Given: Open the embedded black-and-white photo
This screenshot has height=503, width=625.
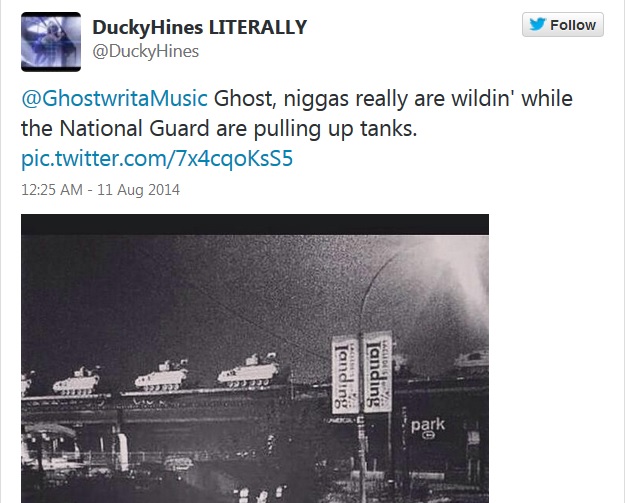Looking at the screenshot, I should point(255,359).
